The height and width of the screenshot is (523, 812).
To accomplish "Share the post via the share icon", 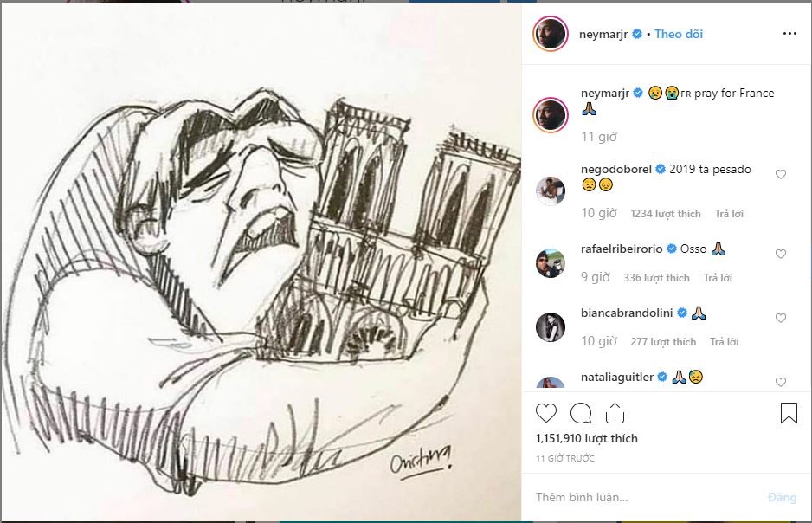I will tap(615, 413).
